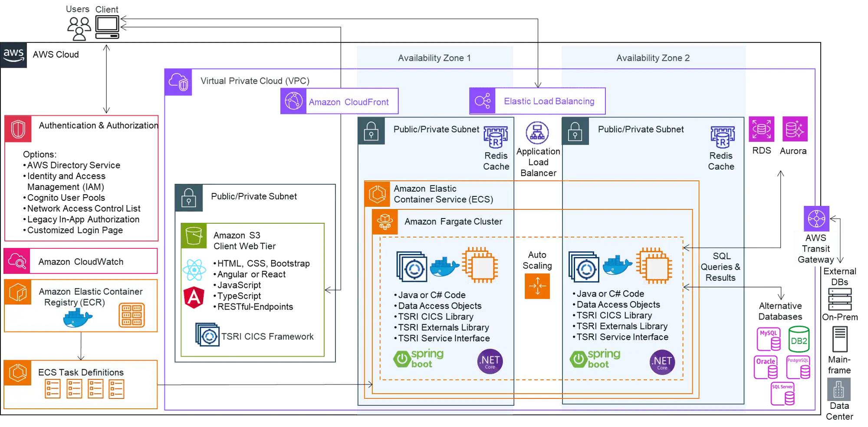Click 'AWS Directory Service' option text
Viewport: 868px width, 427px height.
74,165
